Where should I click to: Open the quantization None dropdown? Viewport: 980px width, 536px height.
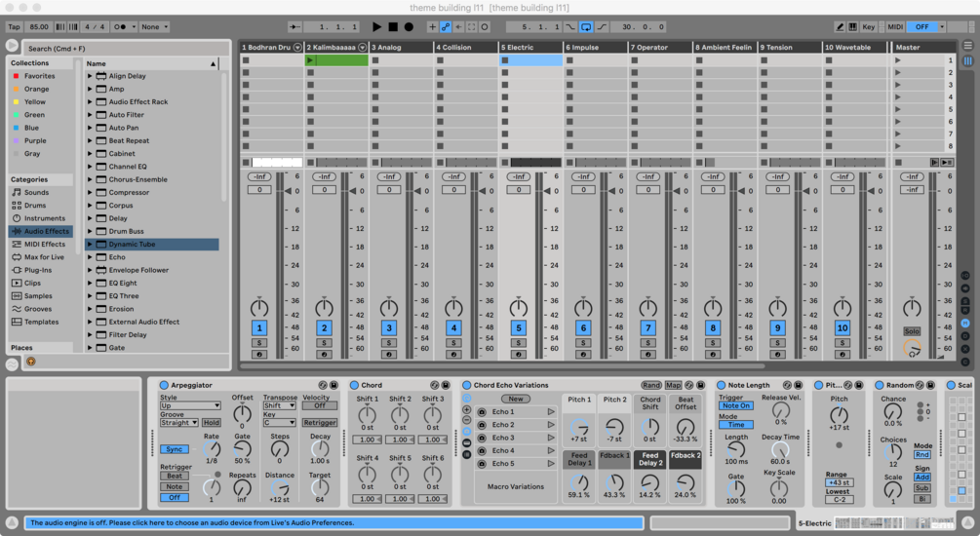pos(154,27)
